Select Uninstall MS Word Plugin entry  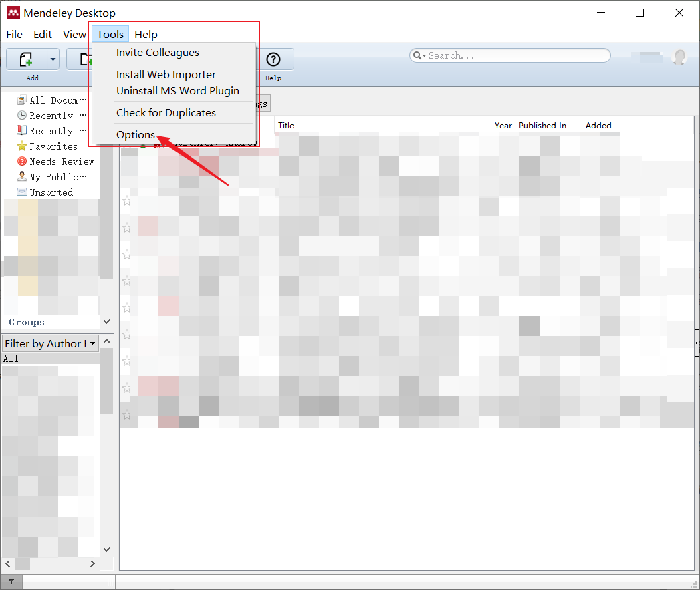click(x=178, y=91)
